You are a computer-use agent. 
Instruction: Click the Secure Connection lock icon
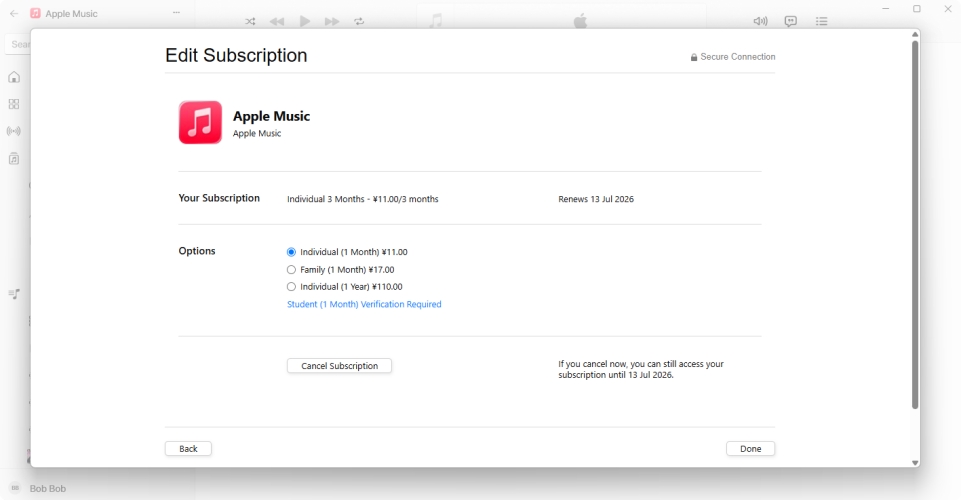tap(694, 57)
